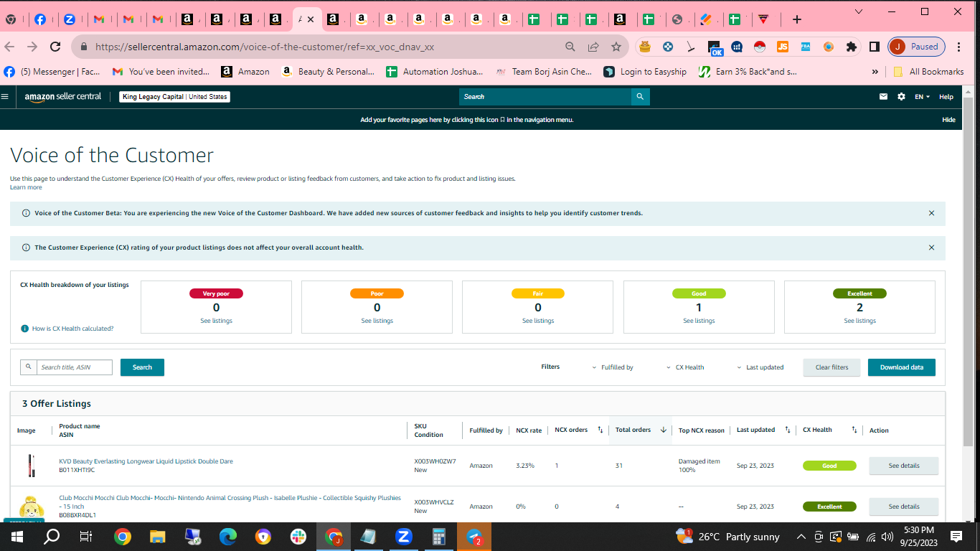This screenshot has height=551, width=980.
Task: Open See listings under the Excellent rating
Action: (859, 321)
